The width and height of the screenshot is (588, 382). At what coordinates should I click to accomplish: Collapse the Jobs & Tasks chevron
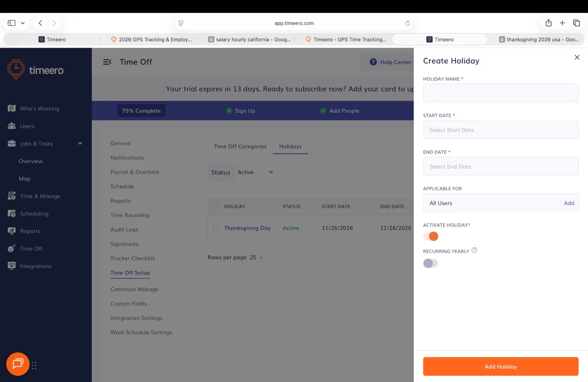80,143
